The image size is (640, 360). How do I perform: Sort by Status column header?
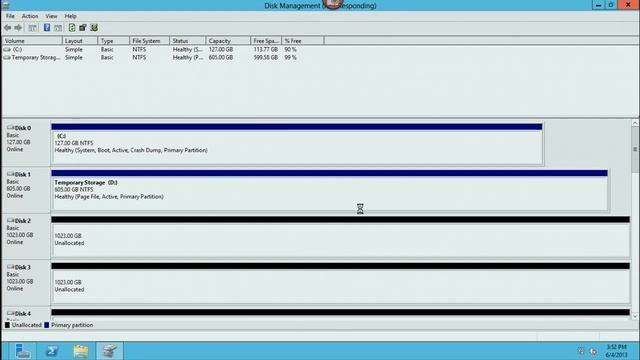(188, 41)
